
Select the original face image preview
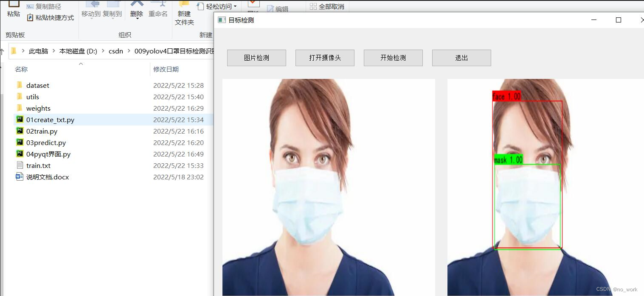[329, 187]
